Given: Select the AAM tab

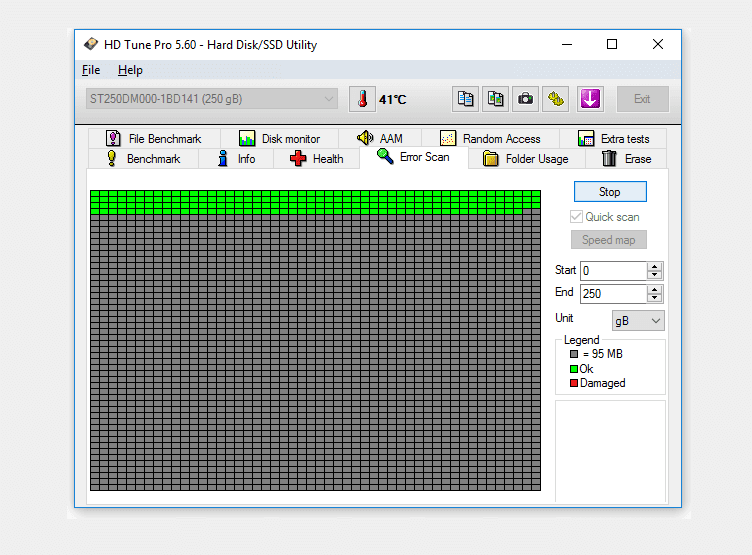Looking at the screenshot, I should 380,139.
